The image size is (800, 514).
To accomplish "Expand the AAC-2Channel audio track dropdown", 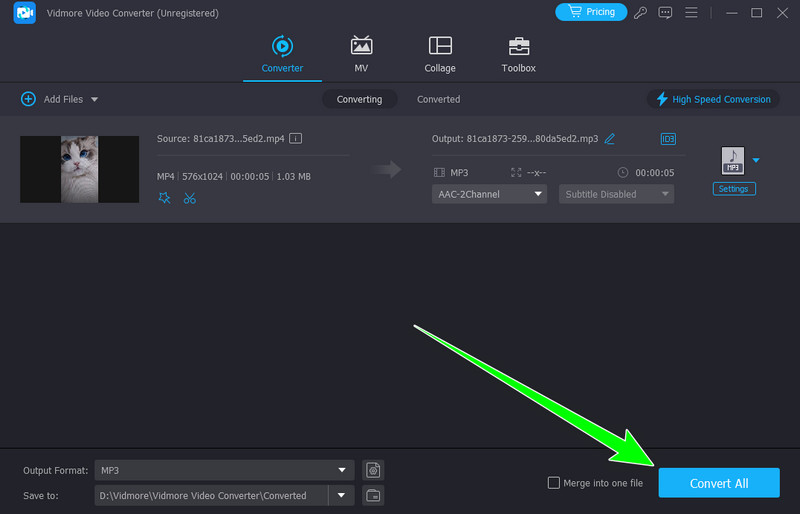I will tap(489, 194).
